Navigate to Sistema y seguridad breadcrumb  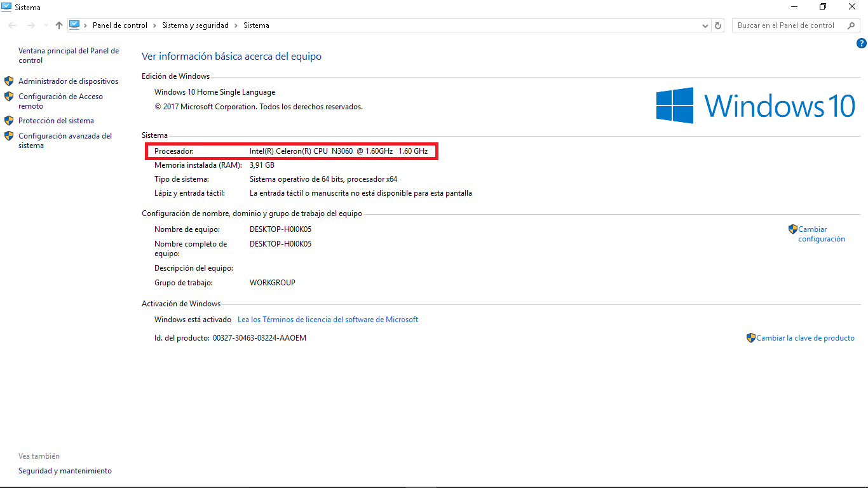tap(195, 25)
